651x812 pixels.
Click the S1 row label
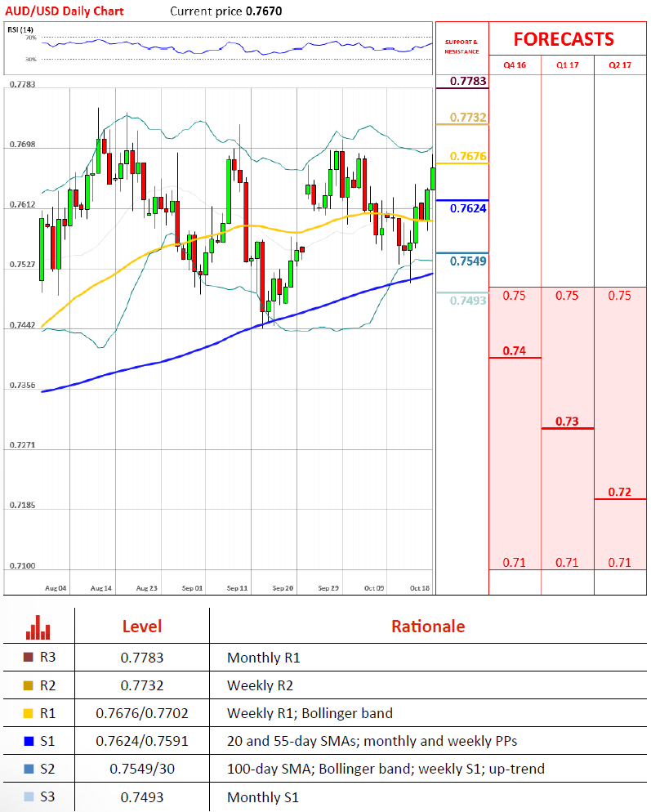pyautogui.click(x=47, y=742)
